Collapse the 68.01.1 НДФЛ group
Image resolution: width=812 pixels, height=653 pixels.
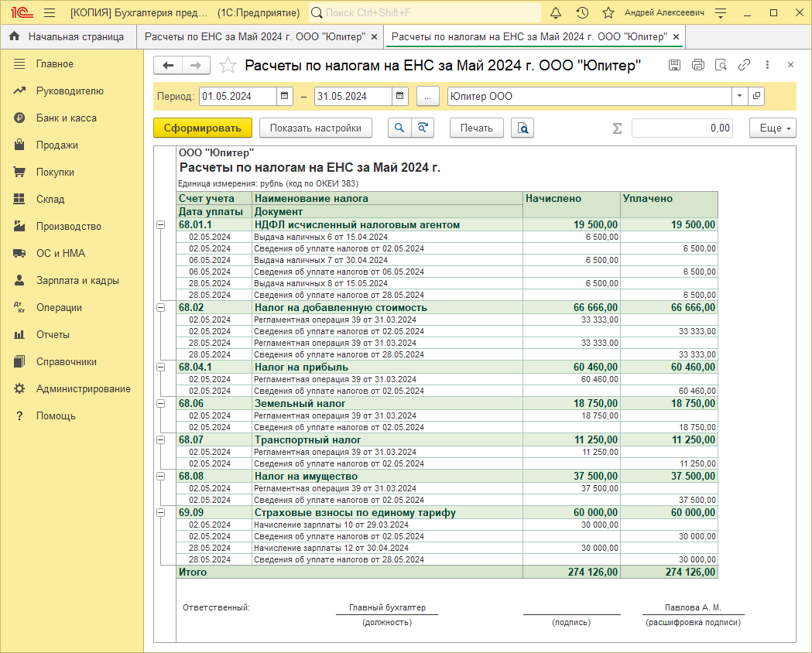coord(161,225)
